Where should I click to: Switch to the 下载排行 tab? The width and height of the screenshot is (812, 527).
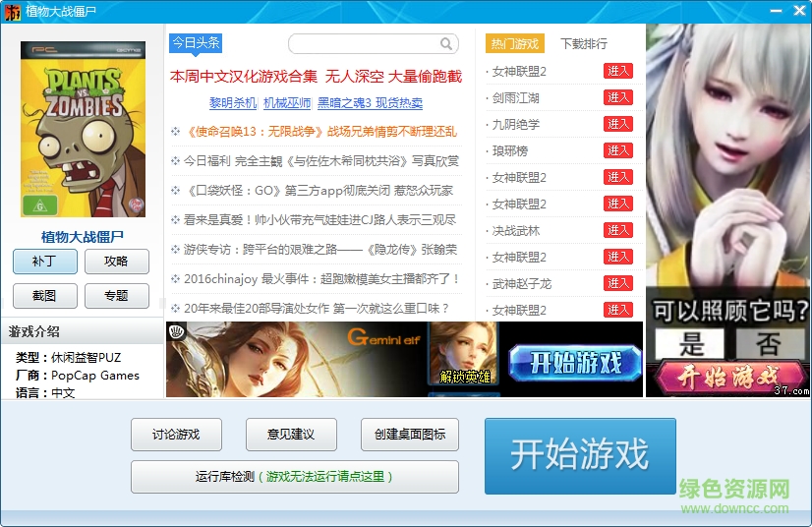click(x=584, y=44)
